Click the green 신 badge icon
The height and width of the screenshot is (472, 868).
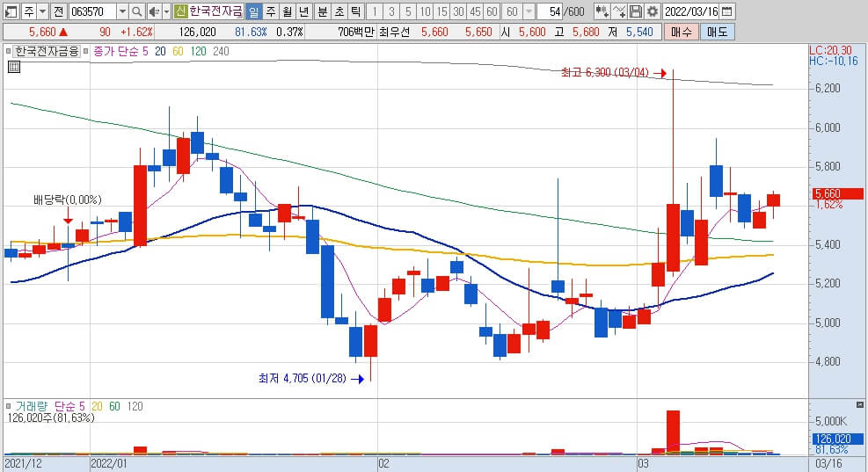click(x=180, y=11)
